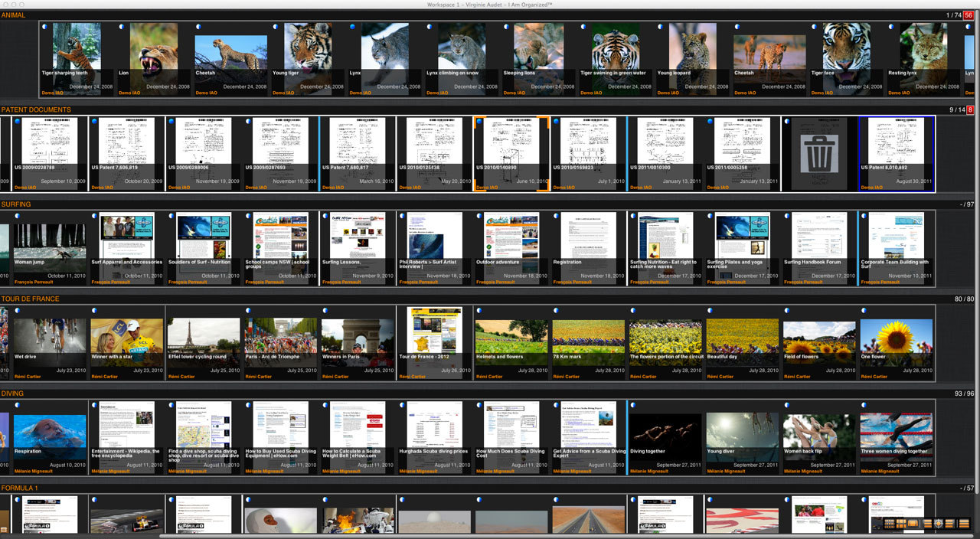Toggle status circle on Woman jump item
Screen dimensions: 980x539
pos(17,216)
